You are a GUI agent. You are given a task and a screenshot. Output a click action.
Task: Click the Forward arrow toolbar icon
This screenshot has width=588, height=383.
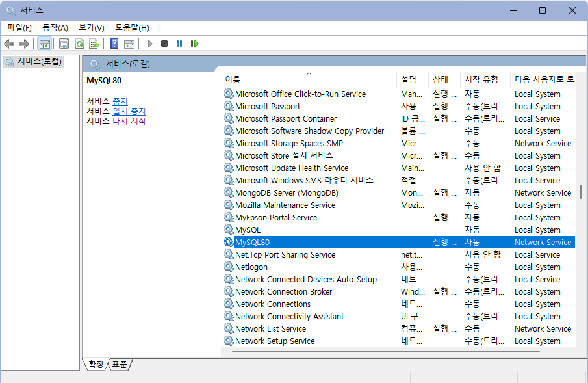click(24, 44)
